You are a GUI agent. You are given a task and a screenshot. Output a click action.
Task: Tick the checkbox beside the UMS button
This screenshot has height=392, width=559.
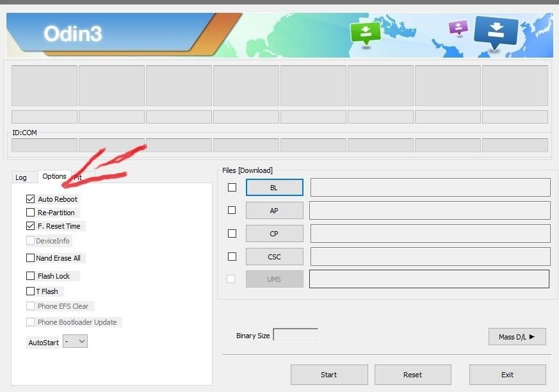click(x=231, y=279)
